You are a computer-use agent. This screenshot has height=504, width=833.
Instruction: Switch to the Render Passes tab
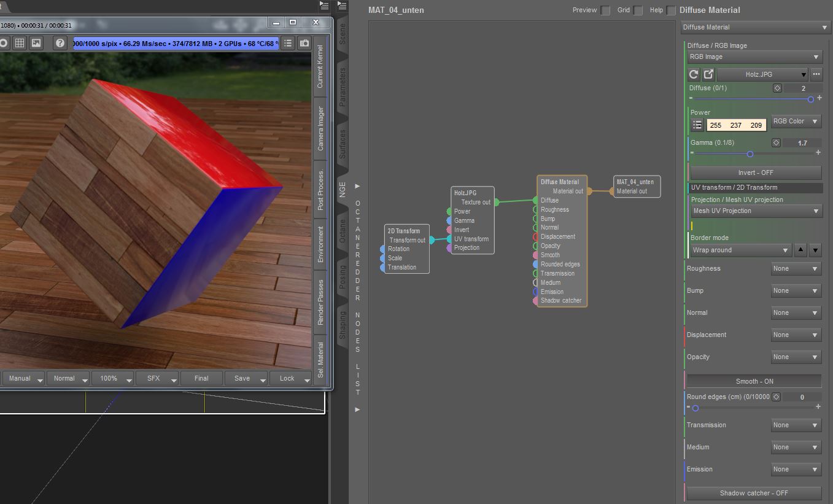320,302
